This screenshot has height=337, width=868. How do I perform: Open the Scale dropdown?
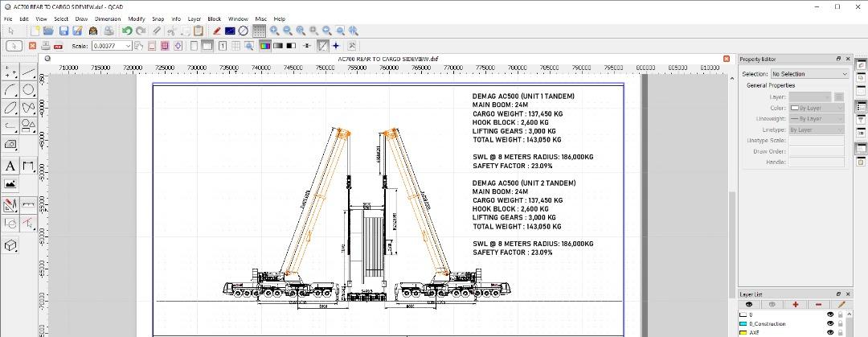click(129, 46)
